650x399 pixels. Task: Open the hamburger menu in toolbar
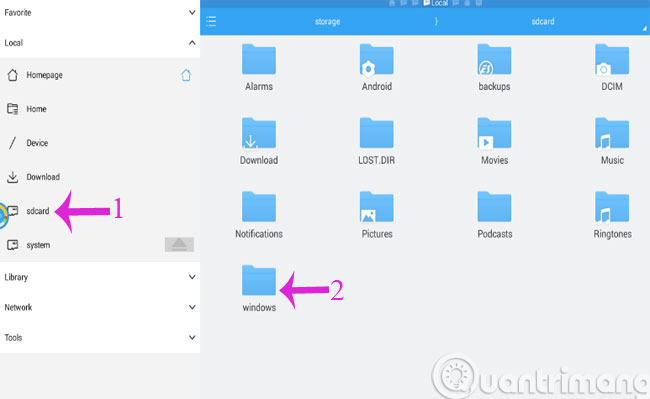point(211,21)
